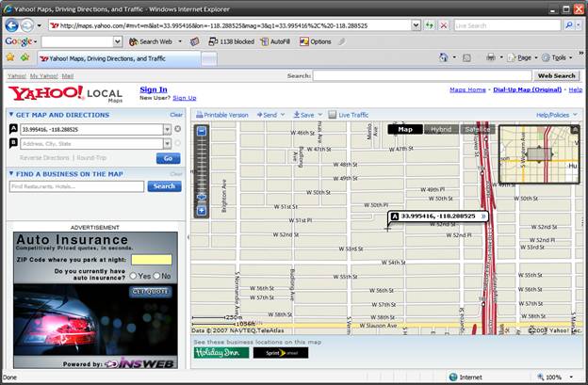Click the Print icon in command bar

pos(491,57)
